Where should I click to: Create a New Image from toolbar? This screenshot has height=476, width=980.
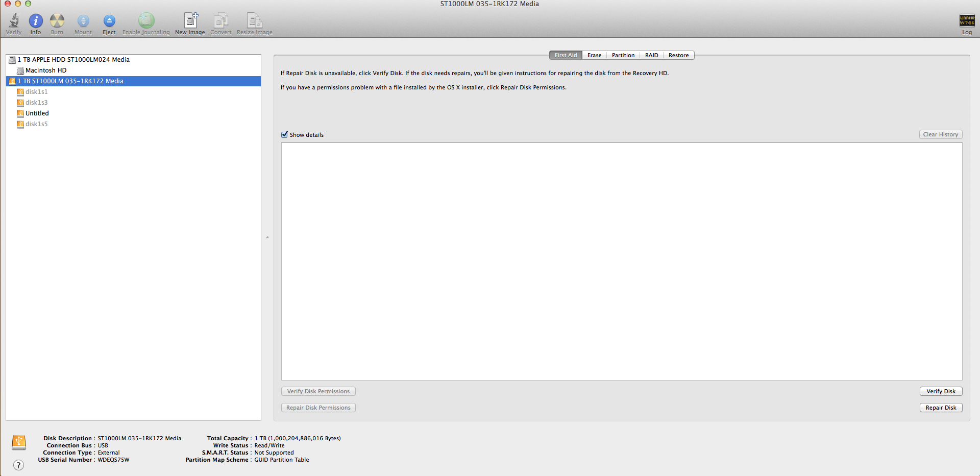pos(190,20)
